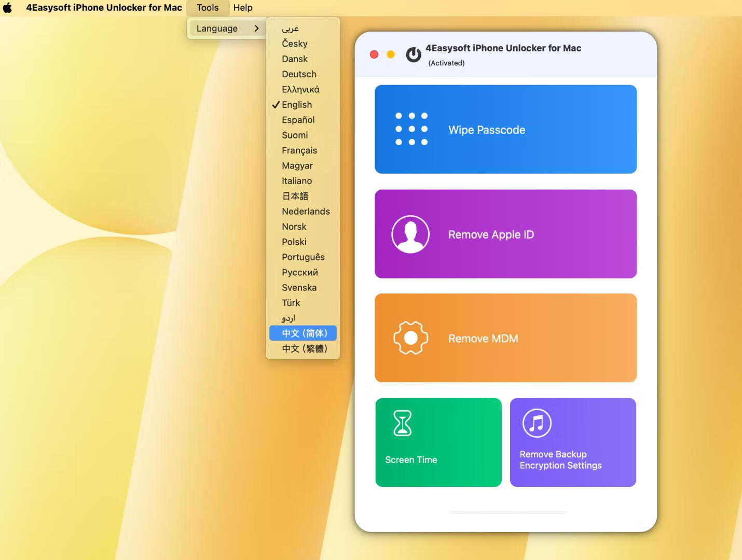
Task: Select 中文 (繁體) option
Action: click(x=303, y=348)
